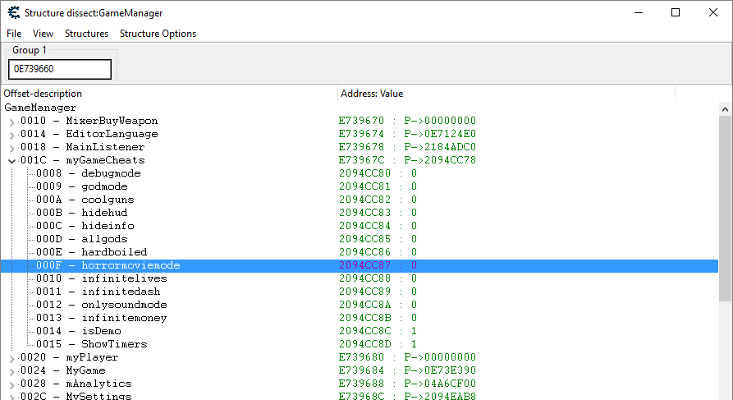Expand the 0014 EditorLanguage node

pos(12,134)
